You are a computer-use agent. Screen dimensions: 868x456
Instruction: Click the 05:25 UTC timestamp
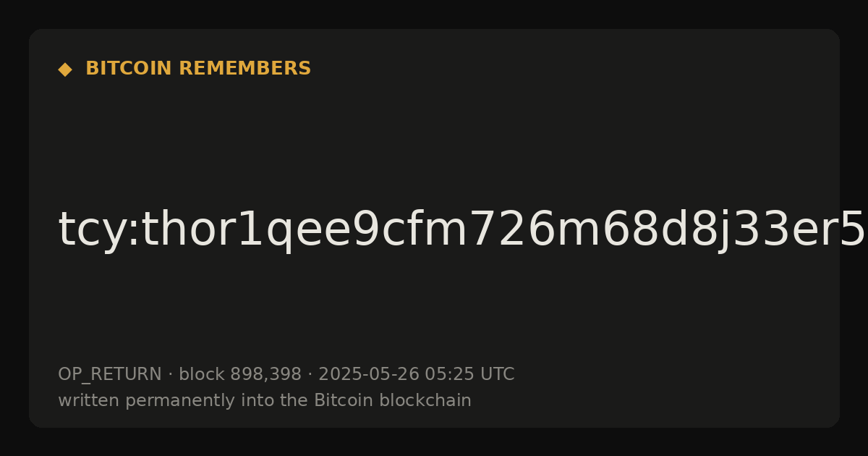(469, 375)
